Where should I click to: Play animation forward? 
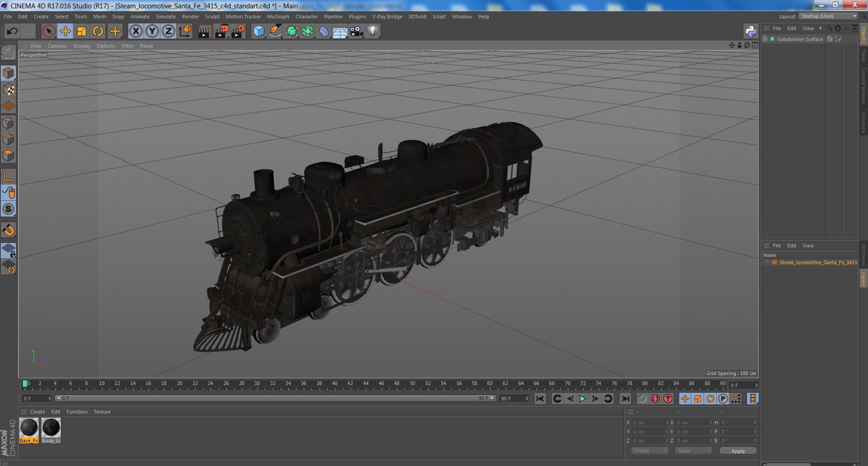click(x=582, y=399)
